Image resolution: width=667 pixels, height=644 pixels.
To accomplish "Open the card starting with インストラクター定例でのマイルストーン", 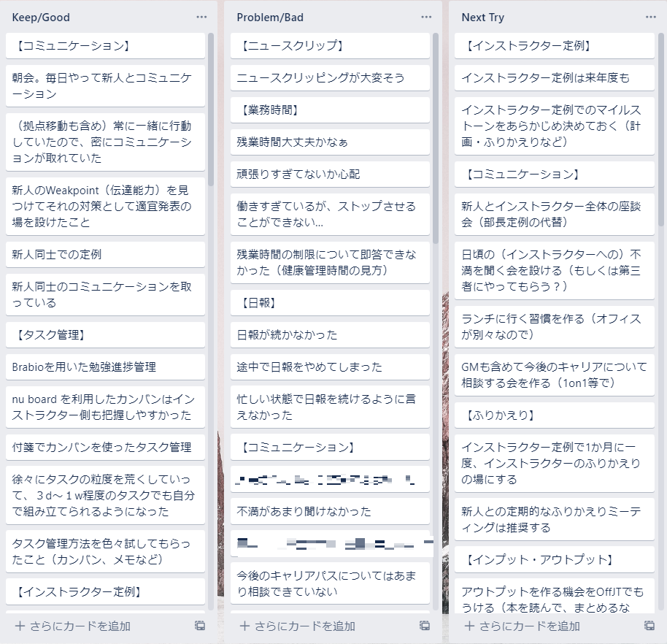I will 555,126.
